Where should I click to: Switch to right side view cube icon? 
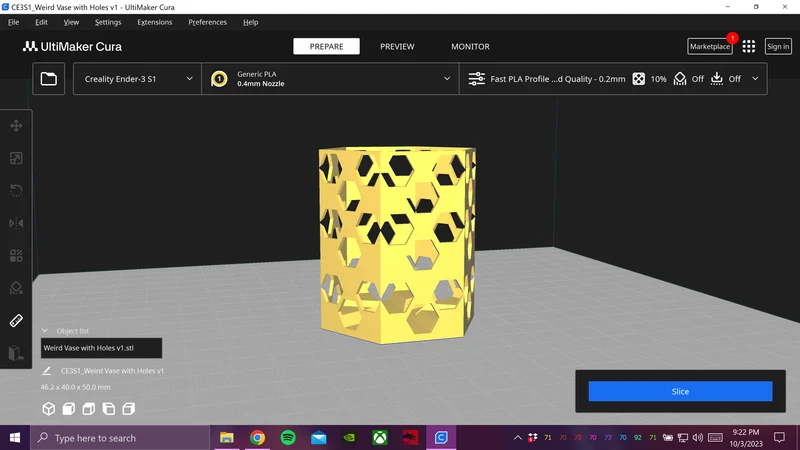(129, 409)
